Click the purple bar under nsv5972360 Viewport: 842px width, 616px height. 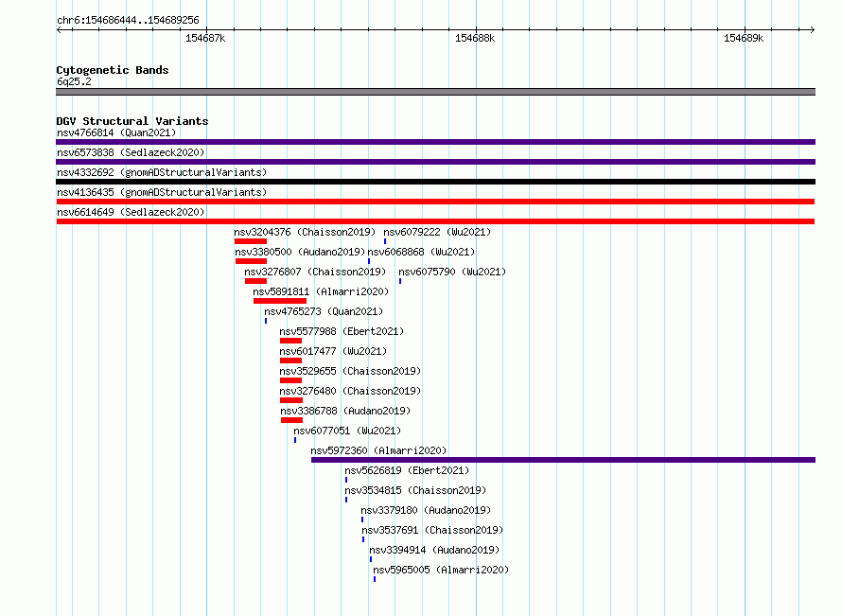(x=563, y=460)
